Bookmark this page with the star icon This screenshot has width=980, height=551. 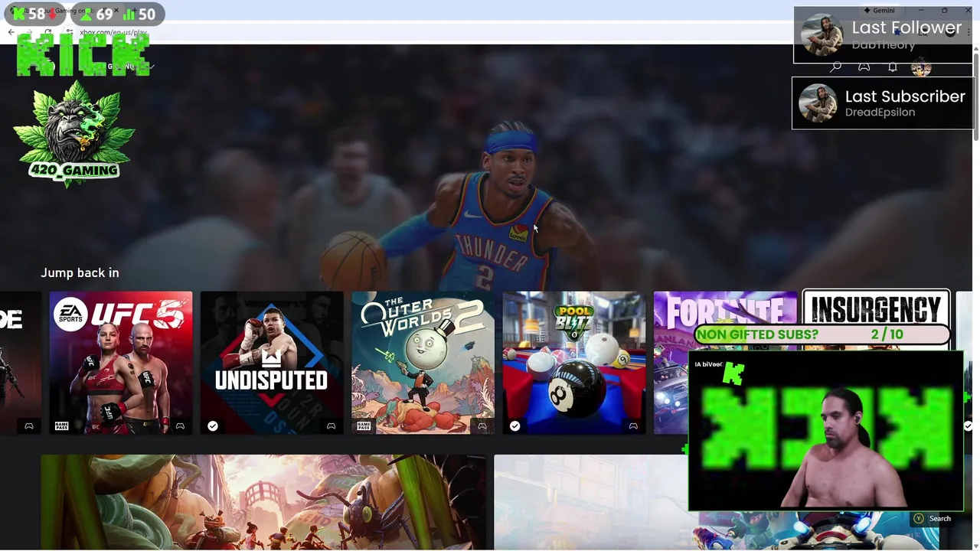coord(897,32)
